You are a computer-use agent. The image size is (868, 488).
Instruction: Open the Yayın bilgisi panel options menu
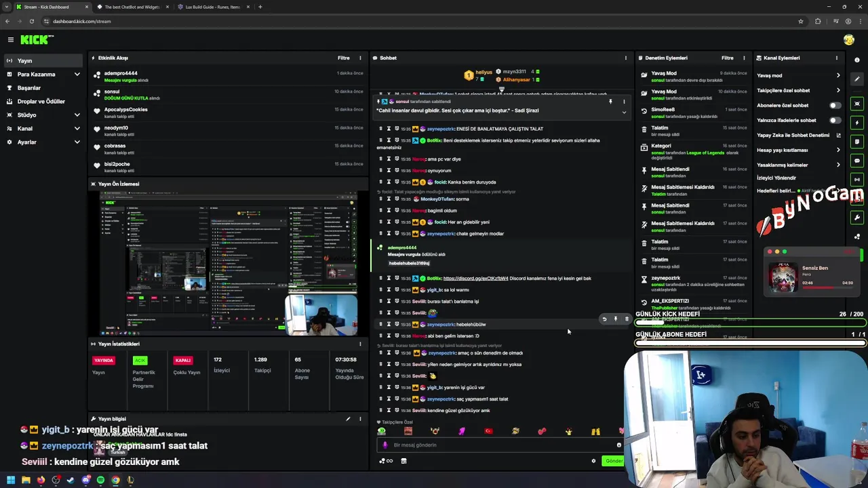pos(360,419)
